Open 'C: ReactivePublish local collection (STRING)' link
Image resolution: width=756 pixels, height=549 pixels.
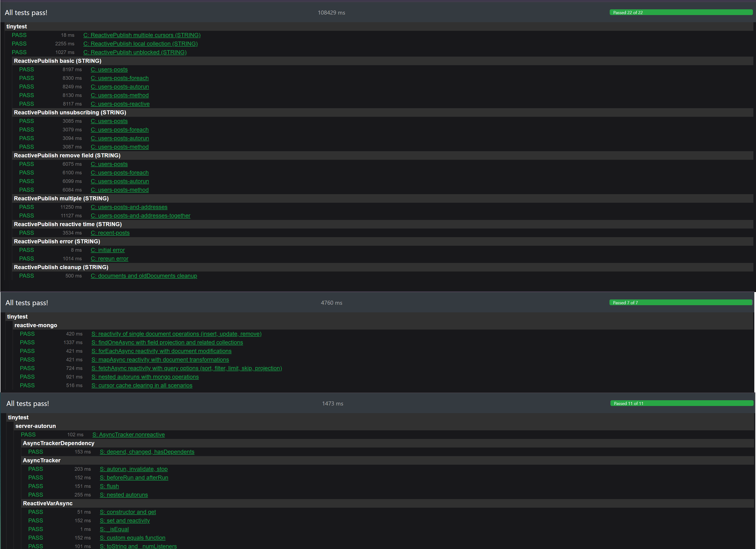click(140, 44)
